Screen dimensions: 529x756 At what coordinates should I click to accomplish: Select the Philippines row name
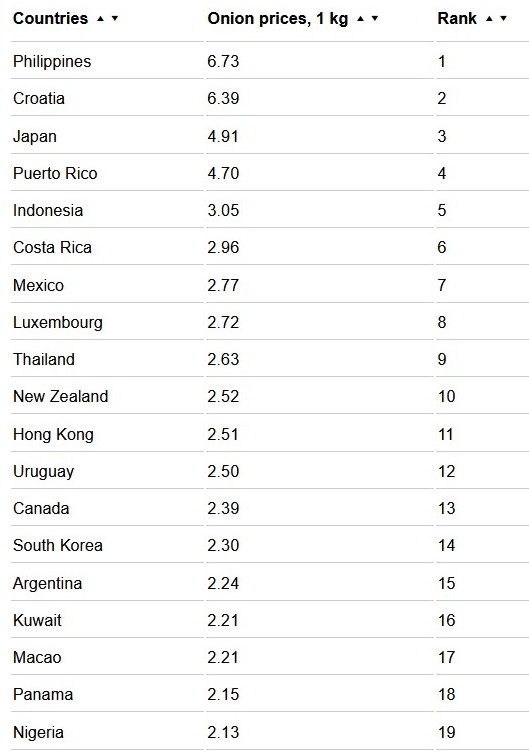coord(52,62)
